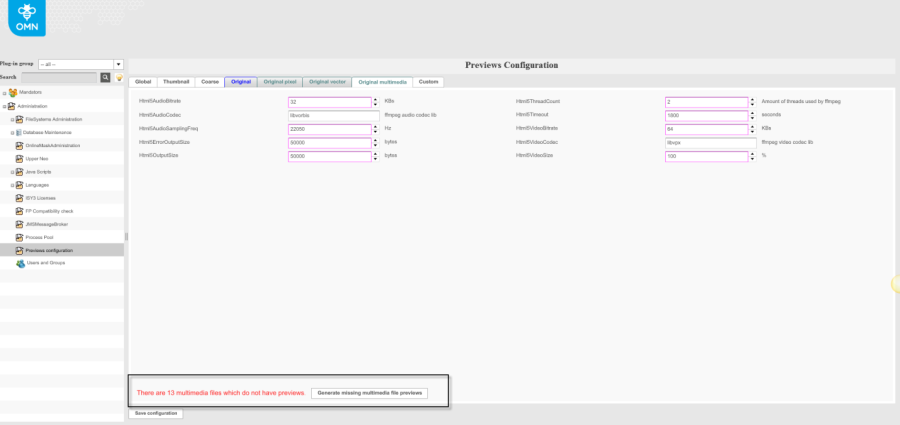Click the FileSystems Administration icon
The width and height of the screenshot is (900, 425).
pos(20,119)
